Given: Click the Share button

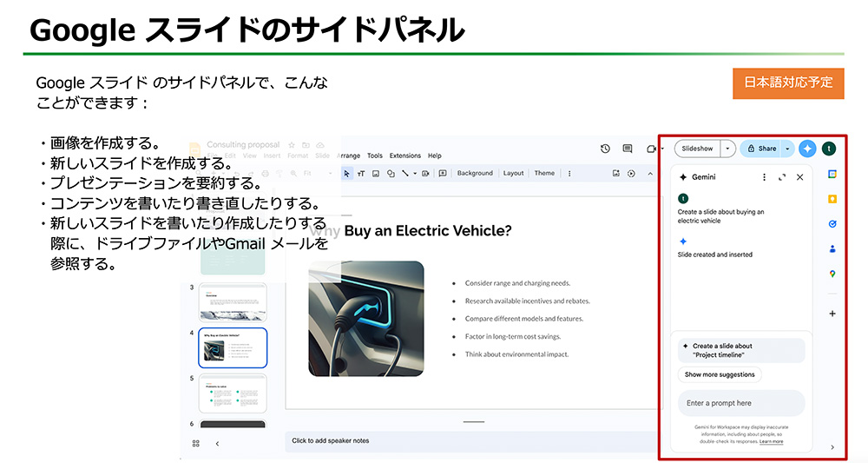Looking at the screenshot, I should pos(761,149).
